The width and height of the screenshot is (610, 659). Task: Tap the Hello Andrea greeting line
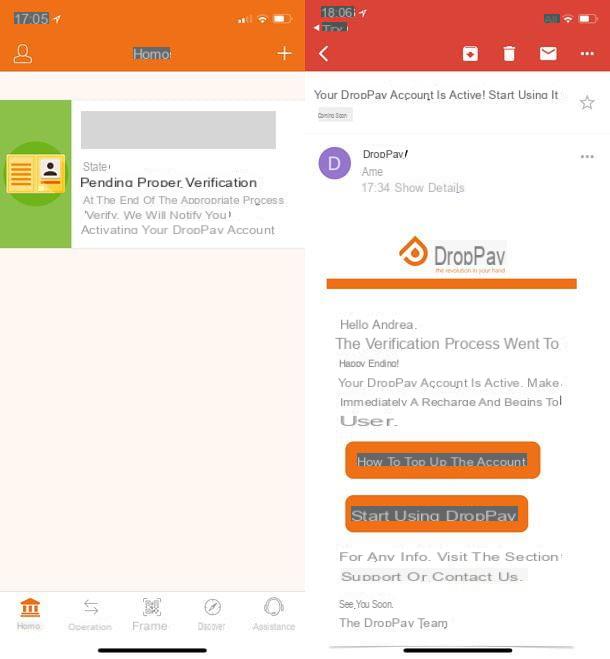[378, 324]
